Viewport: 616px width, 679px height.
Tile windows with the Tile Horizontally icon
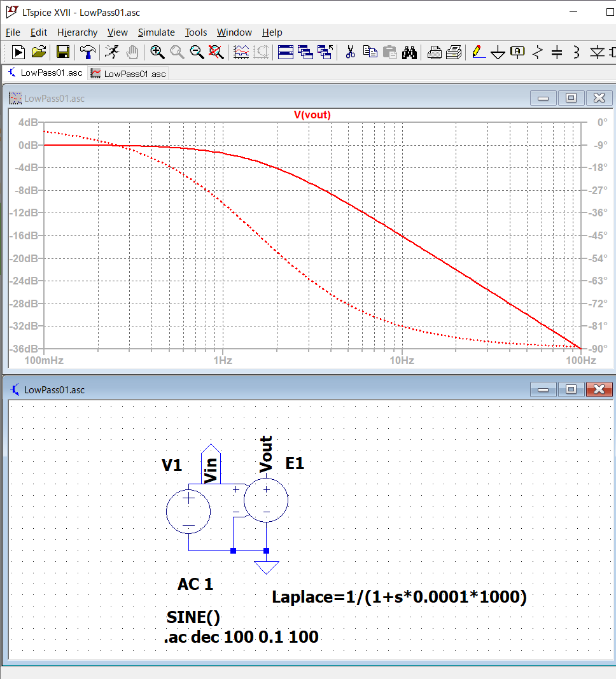tap(286, 52)
